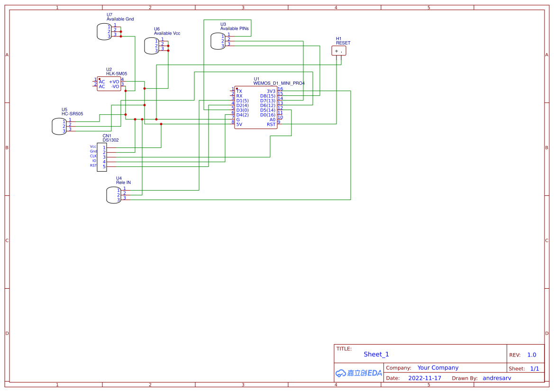554x392 pixels.
Task: Select the date 2022-11-17
Action: coord(425,378)
